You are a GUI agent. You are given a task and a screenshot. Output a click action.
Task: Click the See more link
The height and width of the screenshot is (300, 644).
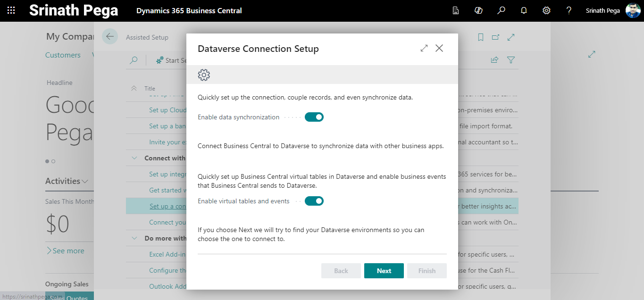(66, 251)
